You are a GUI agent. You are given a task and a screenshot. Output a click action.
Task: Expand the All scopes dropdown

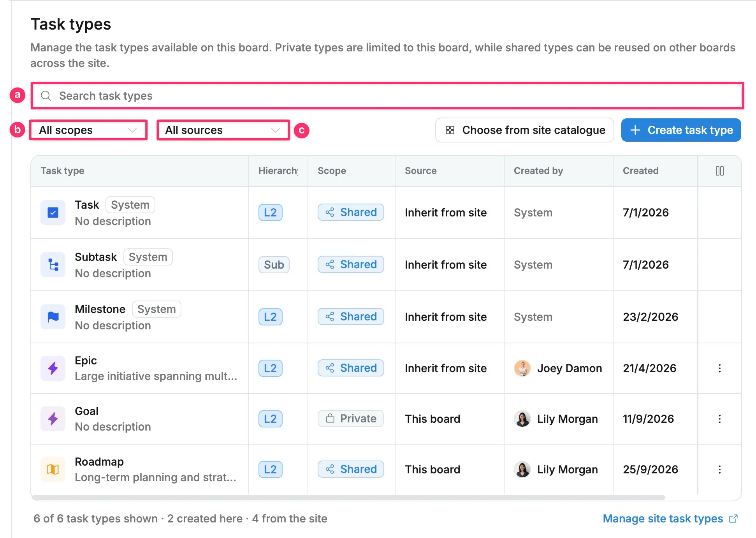(88, 130)
